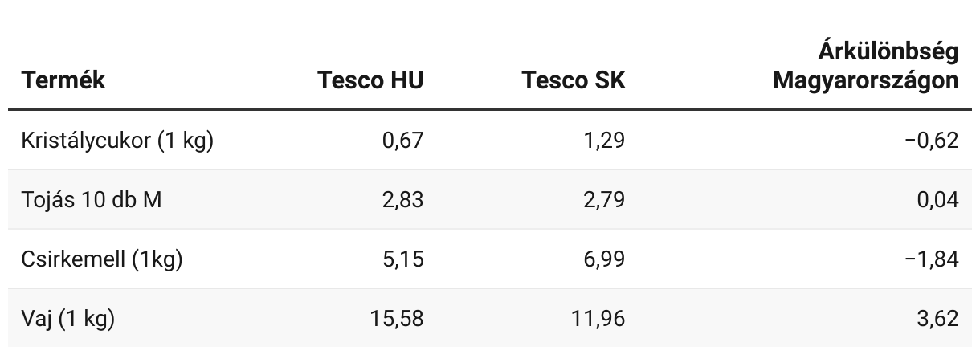Click the Tesco SK column header
980x355 pixels.
(573, 80)
